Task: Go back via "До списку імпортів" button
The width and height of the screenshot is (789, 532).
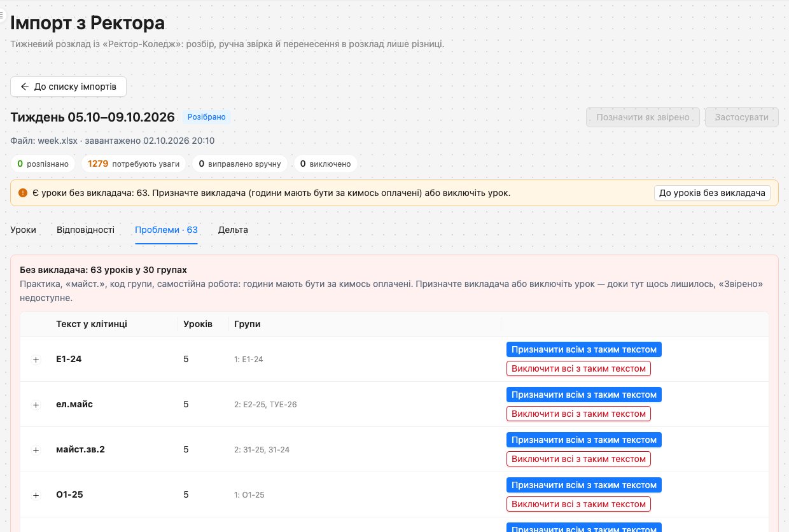Action: click(x=68, y=87)
